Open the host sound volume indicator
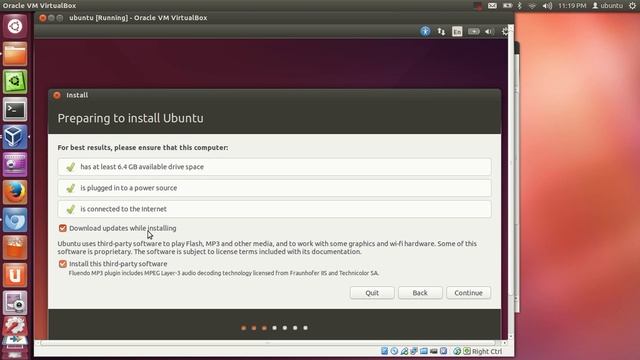640x360 pixels. (547, 6)
